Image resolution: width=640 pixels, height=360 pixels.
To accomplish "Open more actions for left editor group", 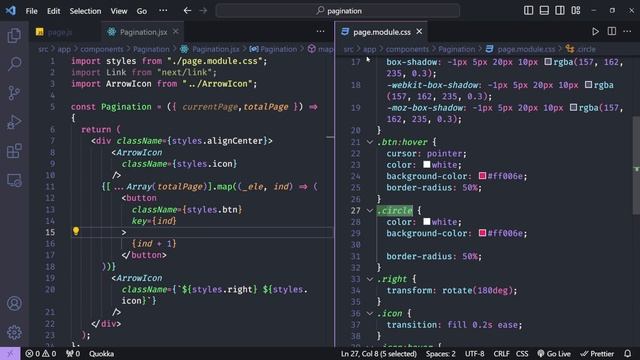I will click(320, 31).
